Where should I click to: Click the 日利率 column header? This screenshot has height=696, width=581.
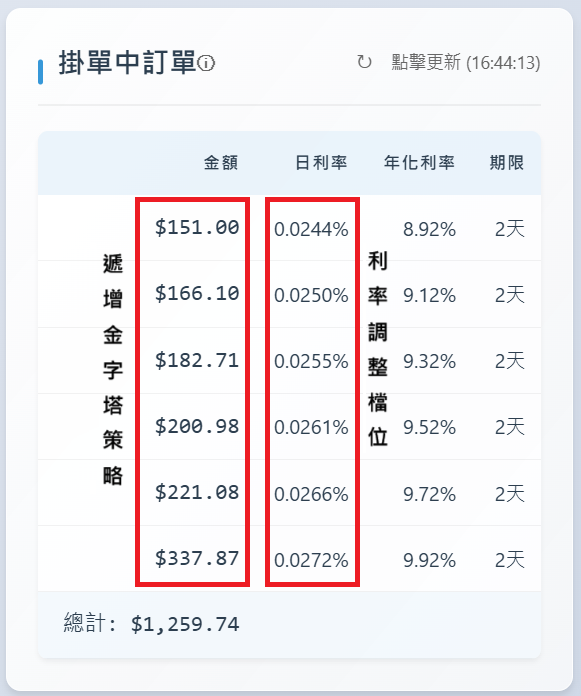tap(321, 162)
